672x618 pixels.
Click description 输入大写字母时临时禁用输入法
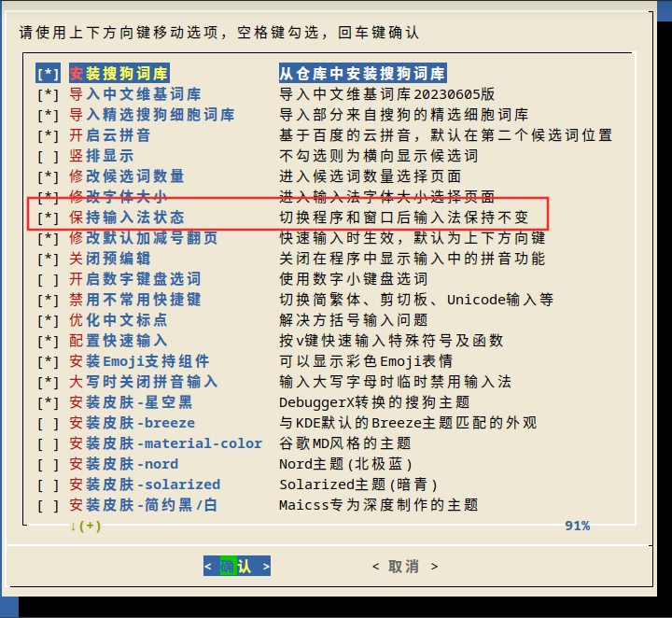point(396,383)
